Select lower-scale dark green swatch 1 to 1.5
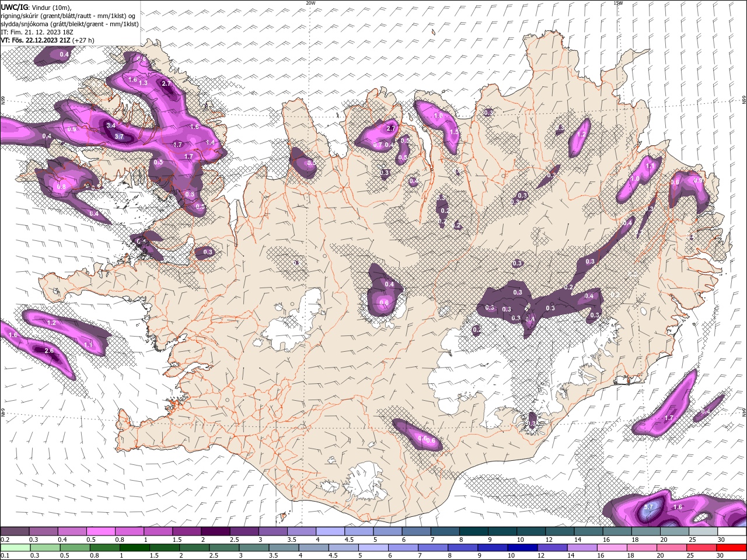747x560 pixels. pyautogui.click(x=134, y=548)
